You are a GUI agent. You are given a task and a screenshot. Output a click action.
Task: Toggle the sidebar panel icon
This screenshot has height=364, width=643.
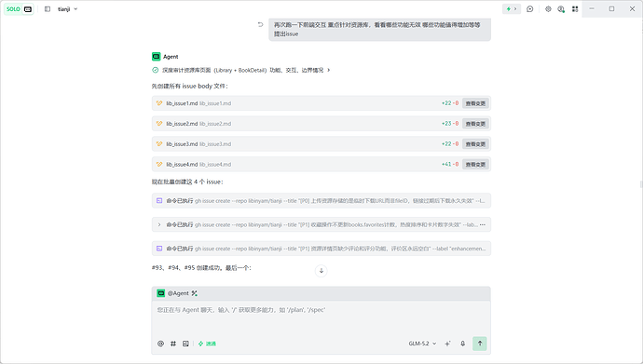point(48,9)
